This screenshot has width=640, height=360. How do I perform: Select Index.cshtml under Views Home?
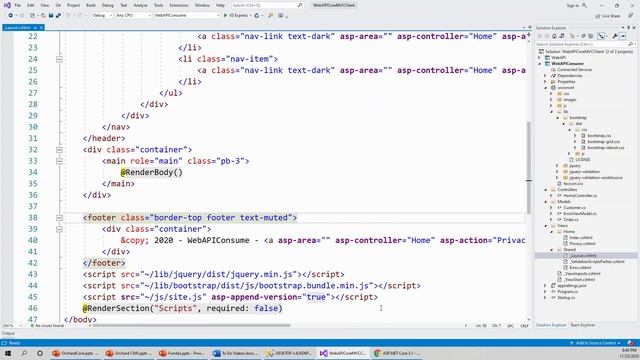[581, 238]
